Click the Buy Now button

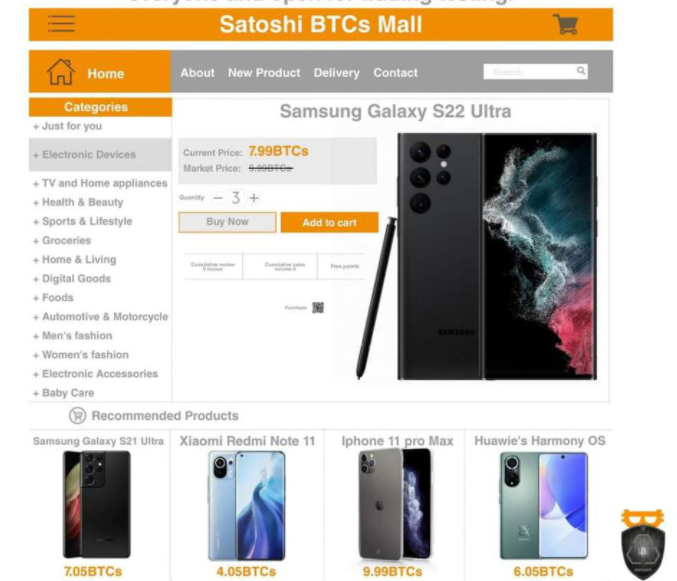point(228,222)
